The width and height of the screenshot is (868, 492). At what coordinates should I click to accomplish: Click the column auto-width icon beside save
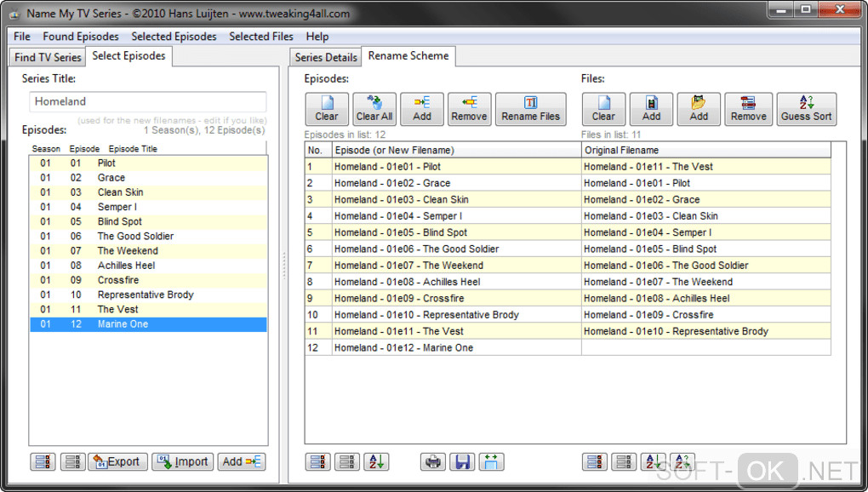[492, 461]
